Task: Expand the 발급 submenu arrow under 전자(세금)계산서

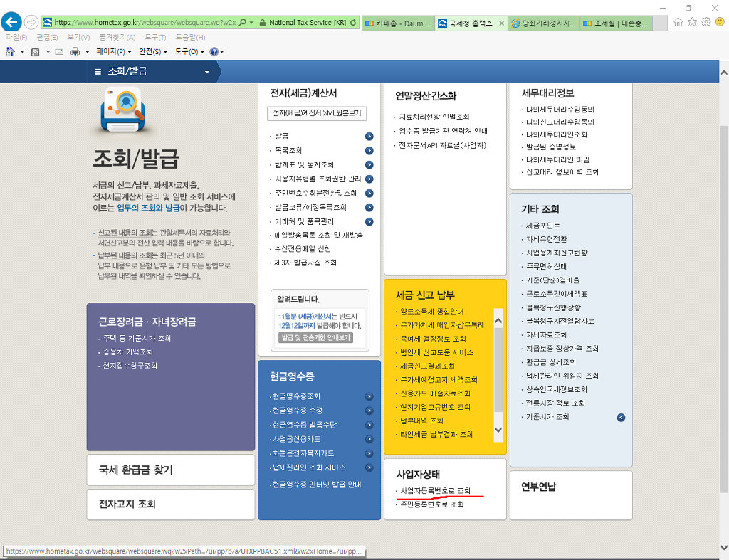Action: point(369,136)
